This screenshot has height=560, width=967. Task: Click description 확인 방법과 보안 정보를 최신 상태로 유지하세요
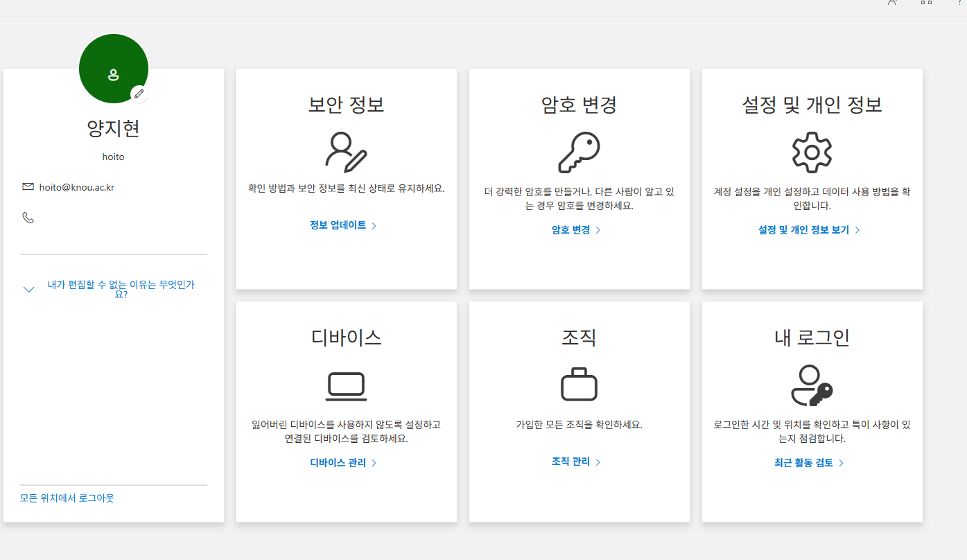click(x=347, y=188)
